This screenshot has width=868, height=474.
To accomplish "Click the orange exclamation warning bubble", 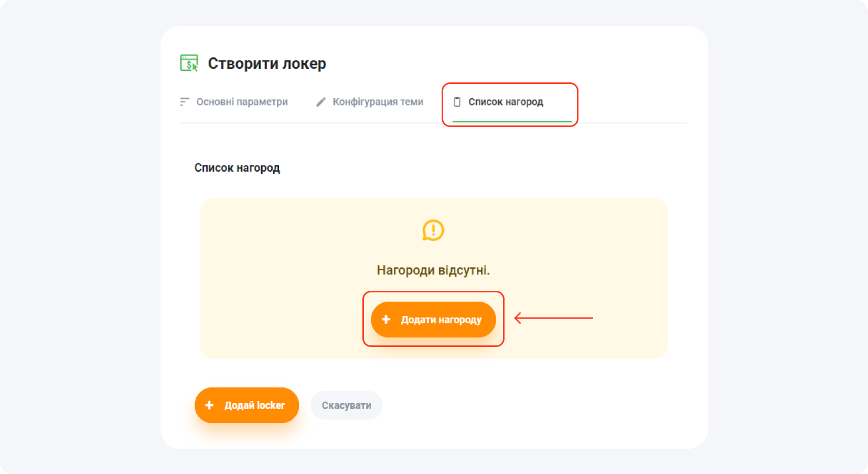I will 433,230.
